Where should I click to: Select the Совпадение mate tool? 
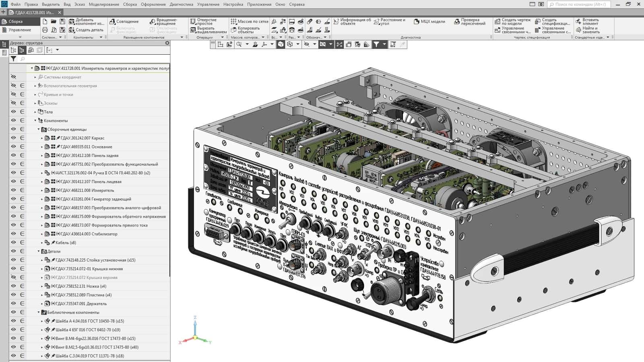124,21
